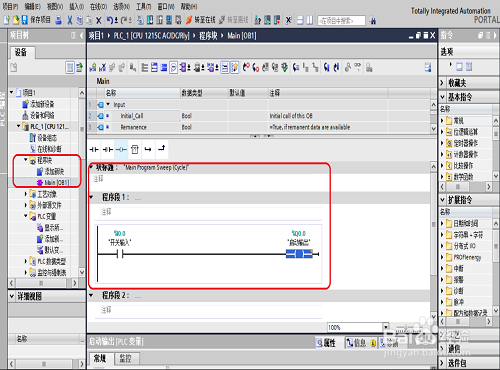Viewport: 500px width, 370px height.
Task: Expand the 定时器操作 Timer operations folder
Action: point(442,143)
